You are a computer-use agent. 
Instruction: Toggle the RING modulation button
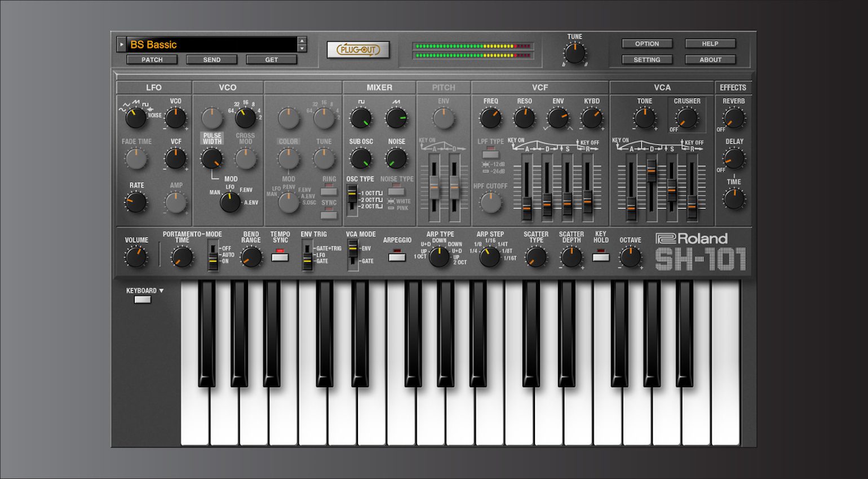tap(329, 192)
